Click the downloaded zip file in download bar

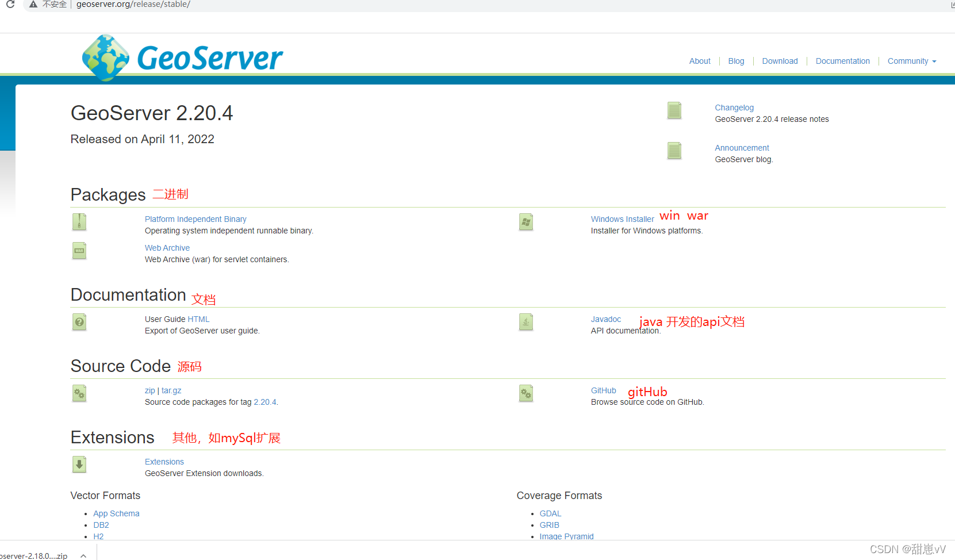point(34,555)
